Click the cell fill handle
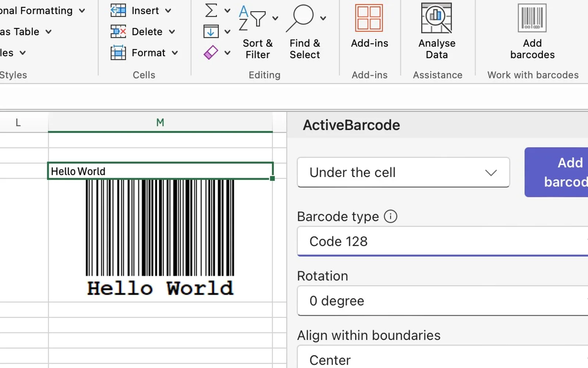The height and width of the screenshot is (368, 588). [x=272, y=178]
